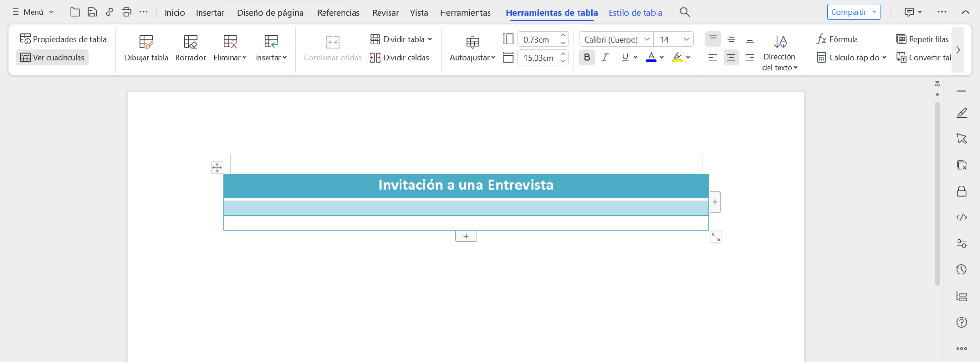Click the Compartir button

click(854, 12)
